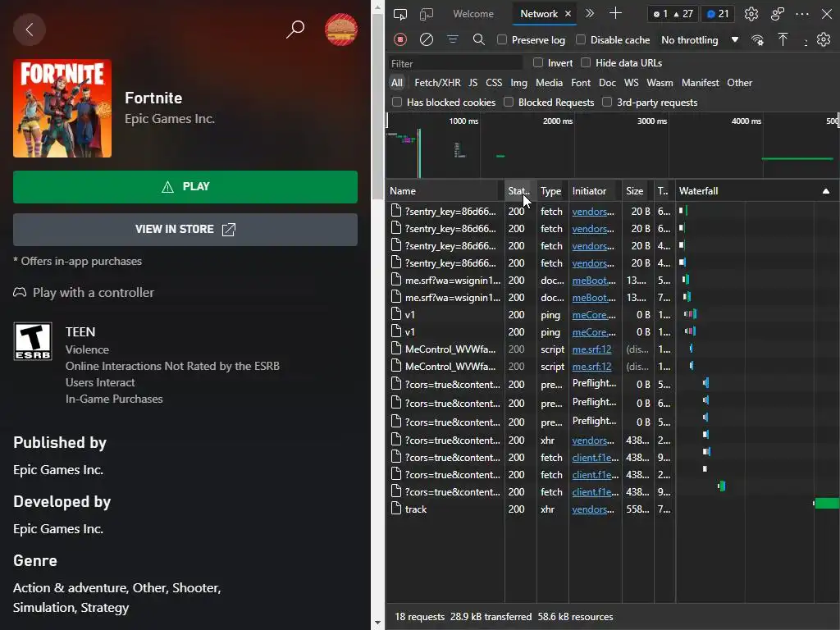This screenshot has width=840, height=630.
Task: Open the 21 issues counter
Action: 718,14
